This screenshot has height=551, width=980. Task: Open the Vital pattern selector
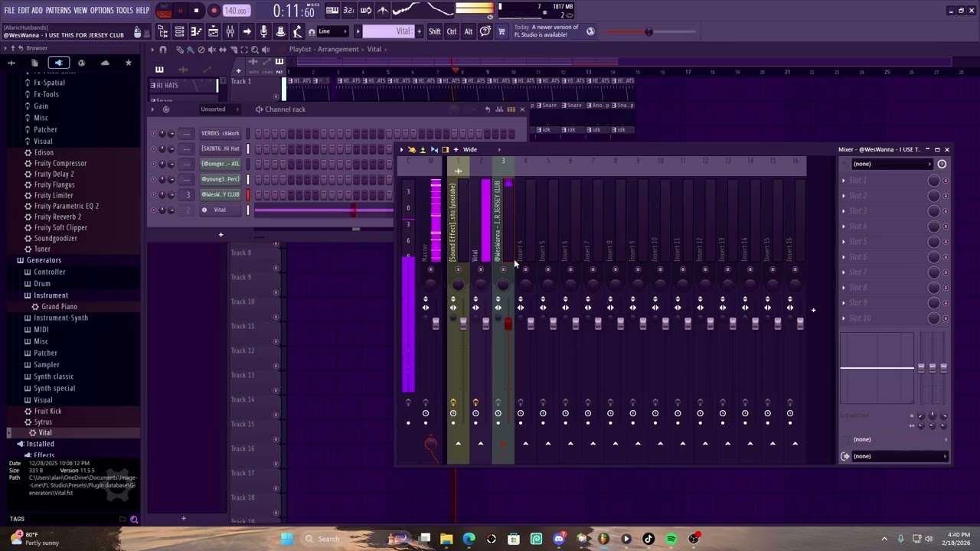387,31
